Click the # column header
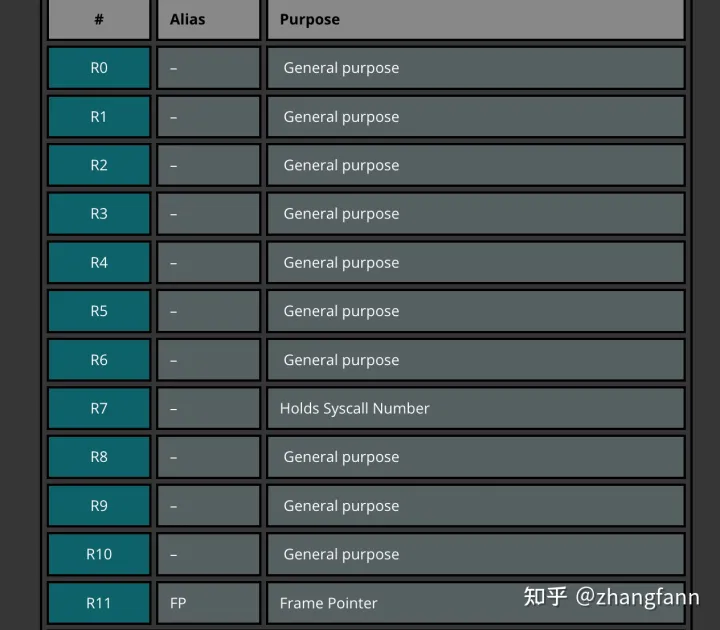The image size is (720, 630). (x=99, y=19)
